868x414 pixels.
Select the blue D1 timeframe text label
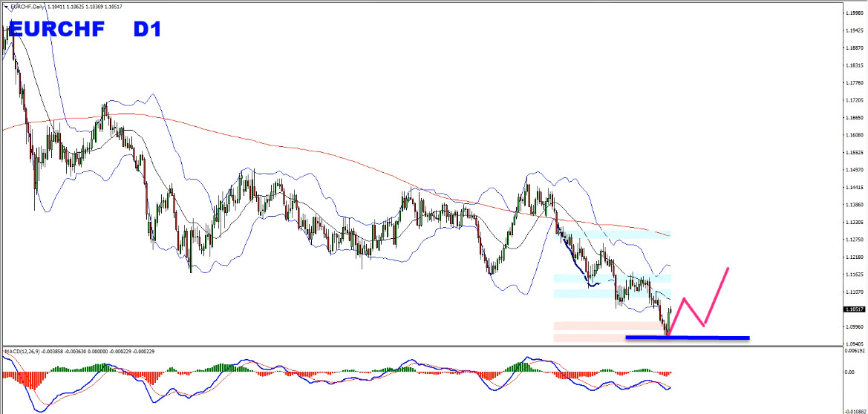pos(147,30)
